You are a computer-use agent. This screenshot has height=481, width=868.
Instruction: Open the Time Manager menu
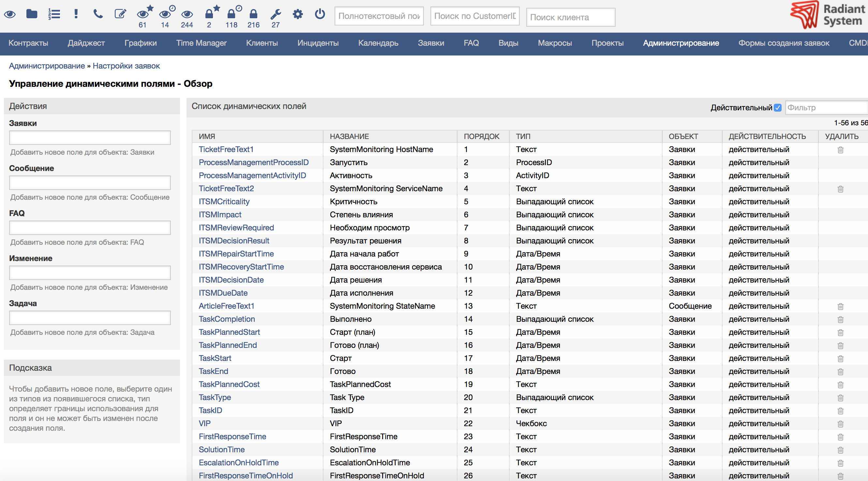[202, 43]
